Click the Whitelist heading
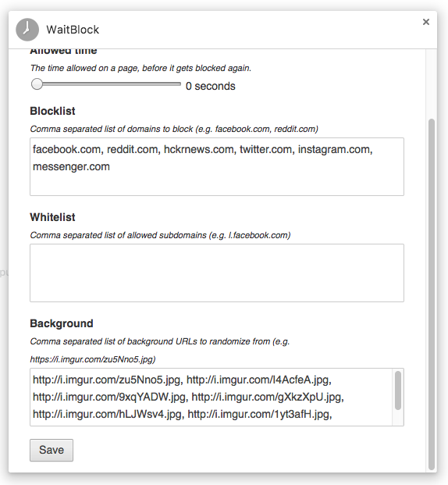Image resolution: width=448 pixels, height=485 pixels. click(52, 217)
